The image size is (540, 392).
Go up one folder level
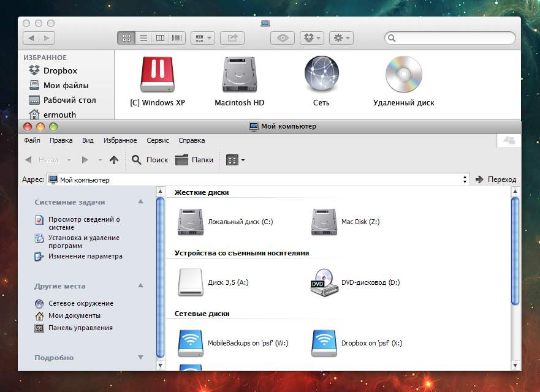click(114, 160)
